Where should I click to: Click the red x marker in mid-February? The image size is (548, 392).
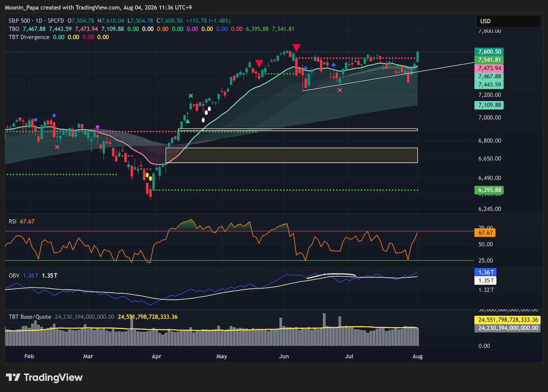[x=57, y=147]
